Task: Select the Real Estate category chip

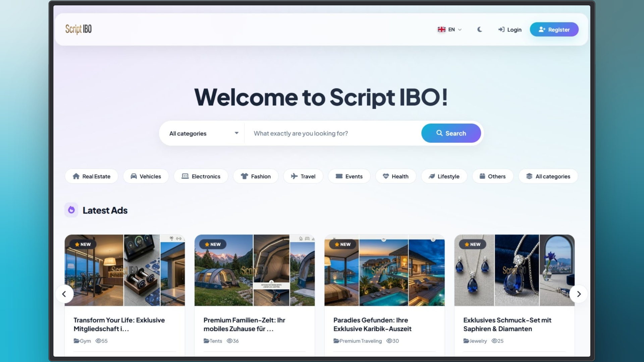Action: tap(92, 176)
